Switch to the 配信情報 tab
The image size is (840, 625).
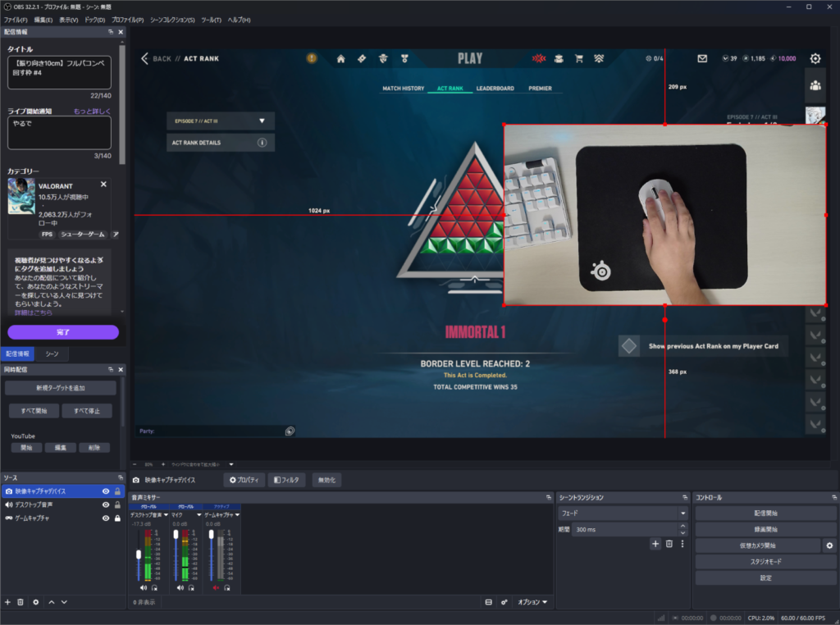tap(18, 354)
